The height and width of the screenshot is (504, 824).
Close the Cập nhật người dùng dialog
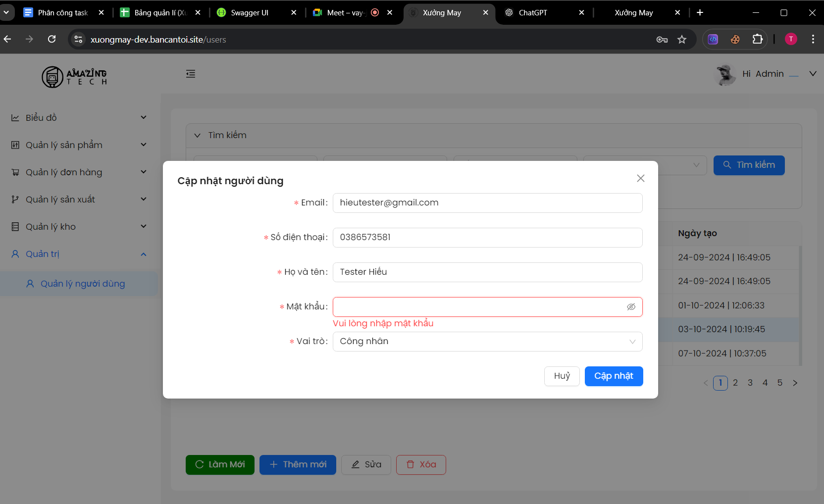(640, 178)
